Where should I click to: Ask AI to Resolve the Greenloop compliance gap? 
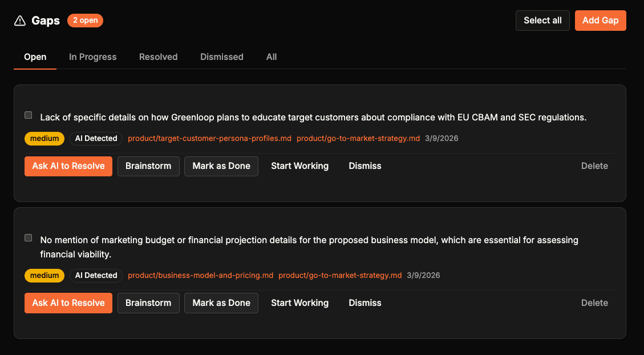click(x=68, y=166)
